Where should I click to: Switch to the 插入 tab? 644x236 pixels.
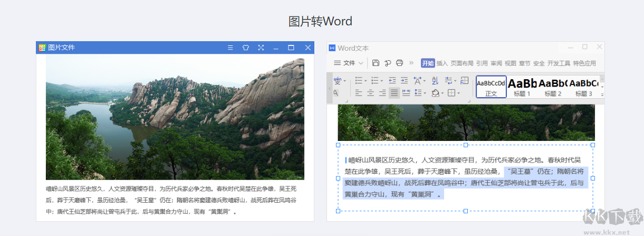click(x=442, y=63)
